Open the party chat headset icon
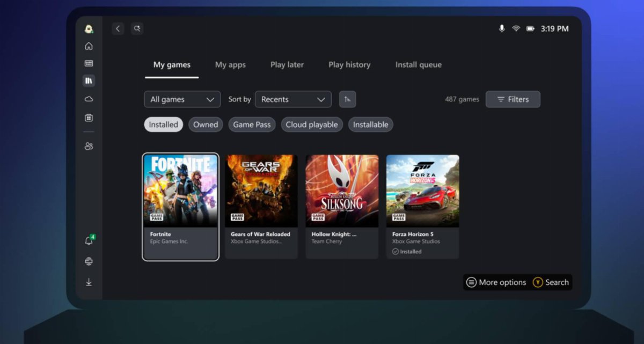 [x=89, y=261]
